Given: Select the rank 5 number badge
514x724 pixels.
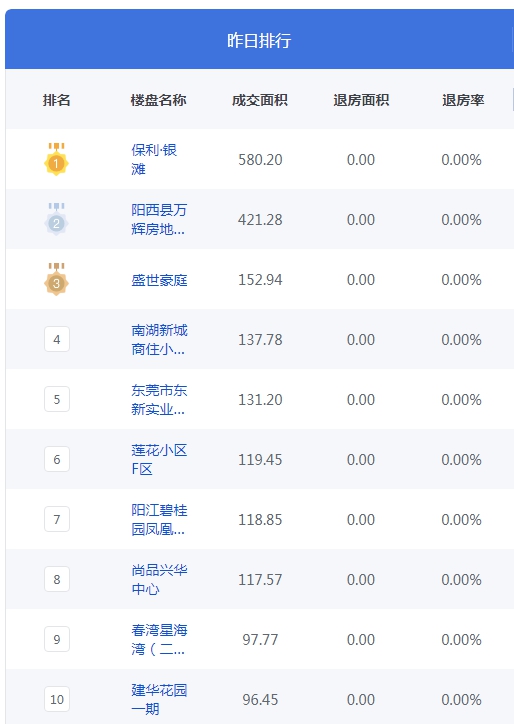Looking at the screenshot, I should coord(57,399).
